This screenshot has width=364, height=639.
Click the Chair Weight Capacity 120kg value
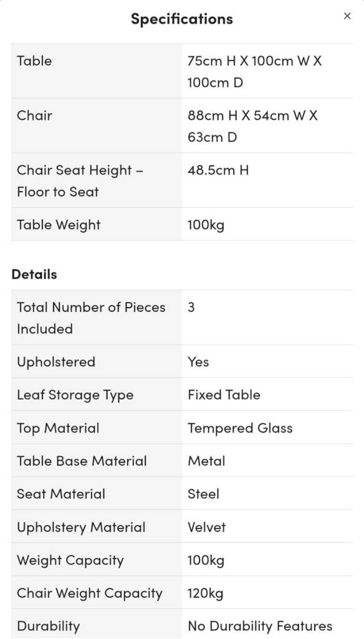205,593
